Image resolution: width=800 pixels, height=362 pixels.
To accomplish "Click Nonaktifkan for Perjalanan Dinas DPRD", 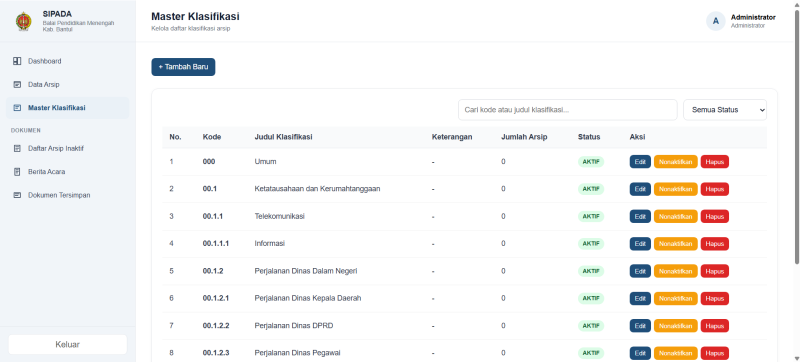I will tap(676, 326).
